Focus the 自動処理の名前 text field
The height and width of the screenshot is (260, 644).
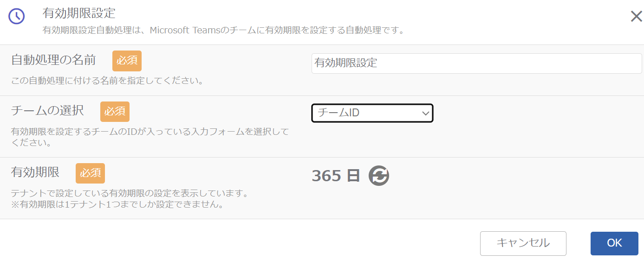point(476,63)
